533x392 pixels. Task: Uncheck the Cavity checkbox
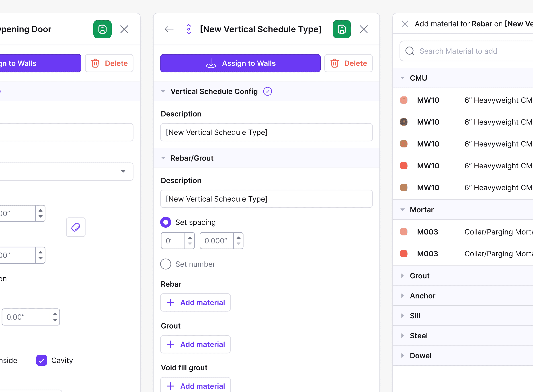click(41, 360)
